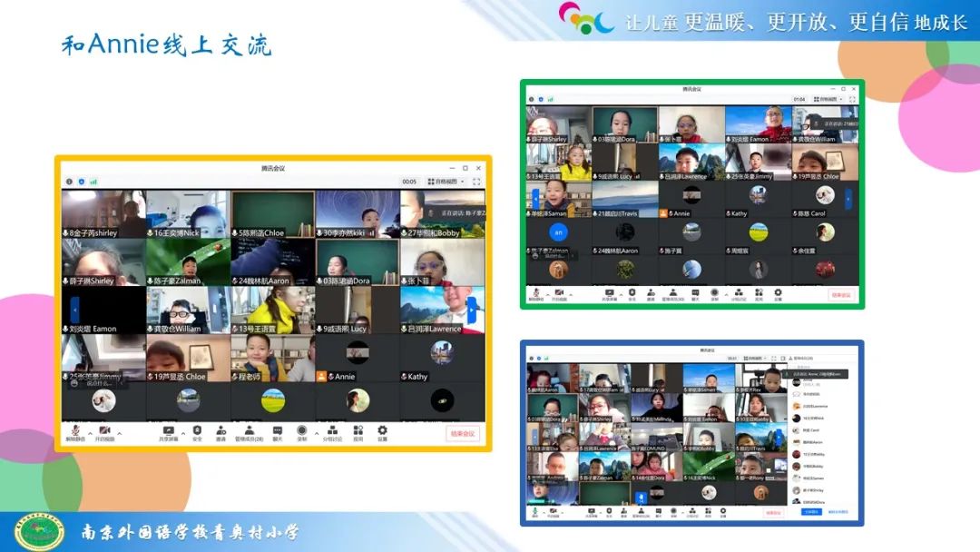The height and width of the screenshot is (552, 980).
Task: Toggle microphone unmute in yellow-framed meeting
Action: pos(75,432)
